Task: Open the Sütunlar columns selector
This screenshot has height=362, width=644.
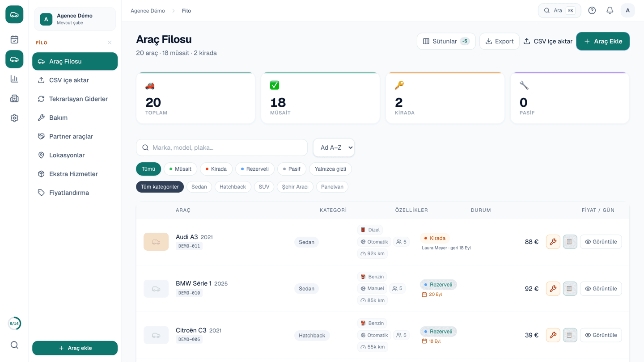Action: [446, 41]
